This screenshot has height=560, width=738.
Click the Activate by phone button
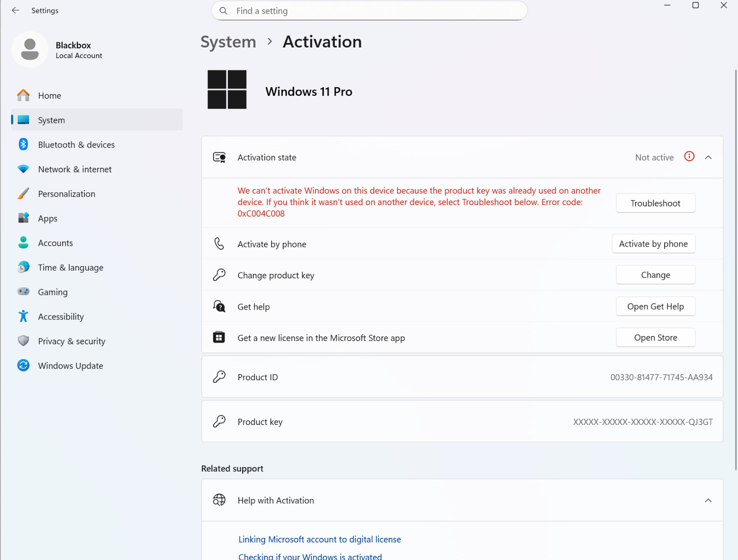pyautogui.click(x=654, y=244)
